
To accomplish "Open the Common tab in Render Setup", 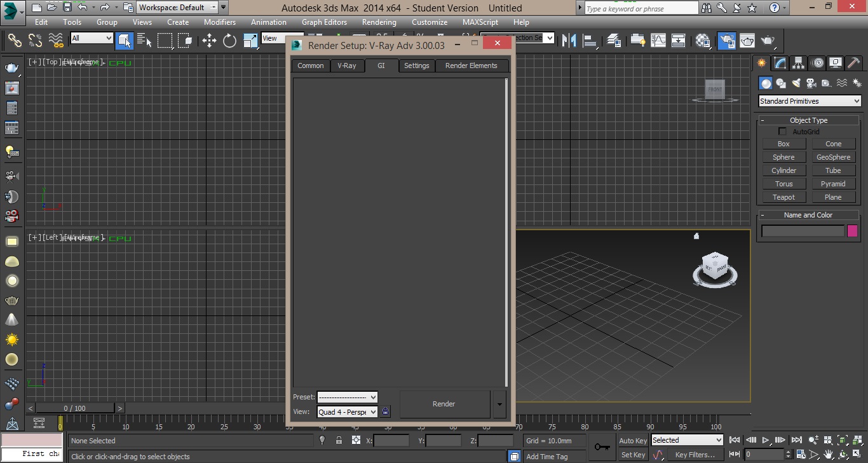I will click(311, 66).
